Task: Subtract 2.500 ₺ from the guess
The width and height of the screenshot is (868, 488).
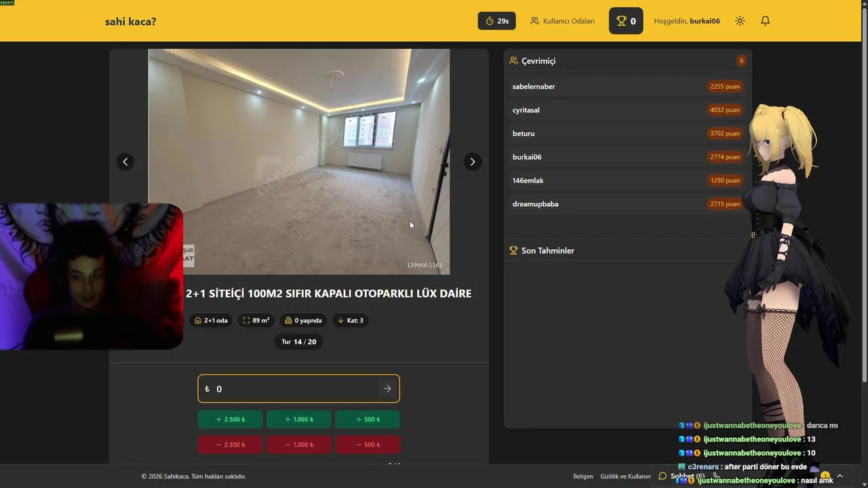Action: (x=231, y=445)
